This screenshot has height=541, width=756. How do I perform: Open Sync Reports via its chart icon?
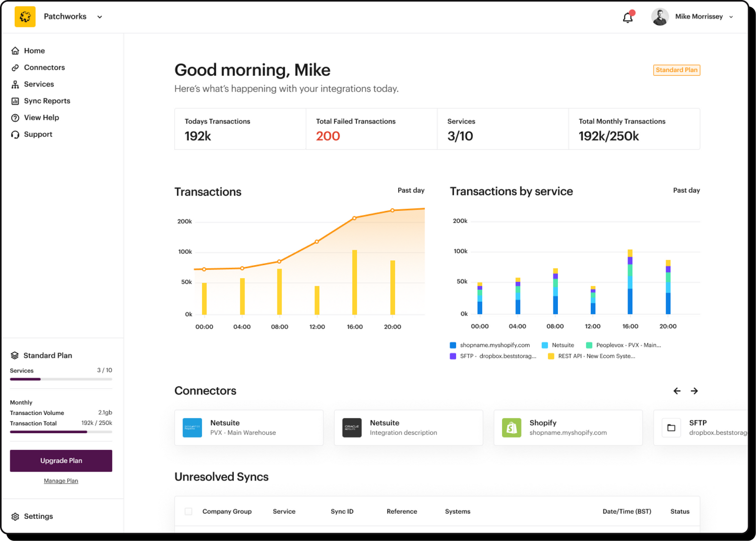pos(15,100)
